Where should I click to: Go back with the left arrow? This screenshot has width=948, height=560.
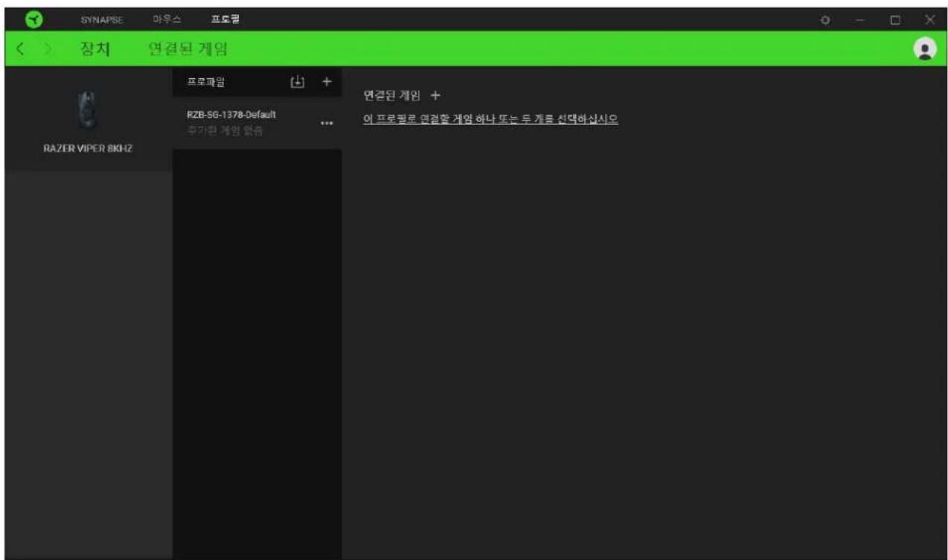[x=21, y=51]
